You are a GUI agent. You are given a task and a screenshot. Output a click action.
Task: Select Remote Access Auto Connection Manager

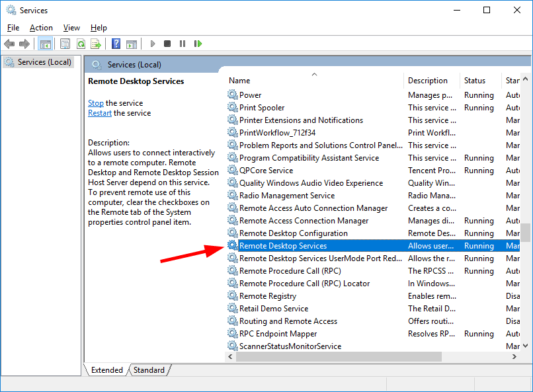pyautogui.click(x=313, y=208)
